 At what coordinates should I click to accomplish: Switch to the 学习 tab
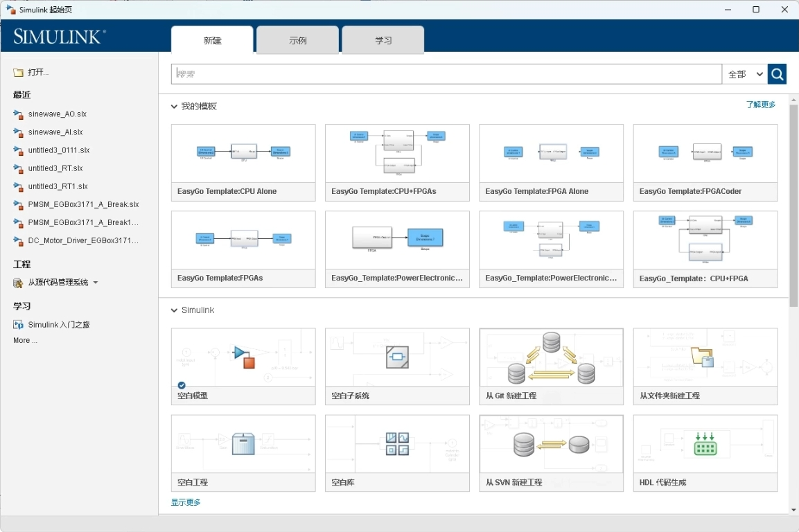[x=383, y=40]
